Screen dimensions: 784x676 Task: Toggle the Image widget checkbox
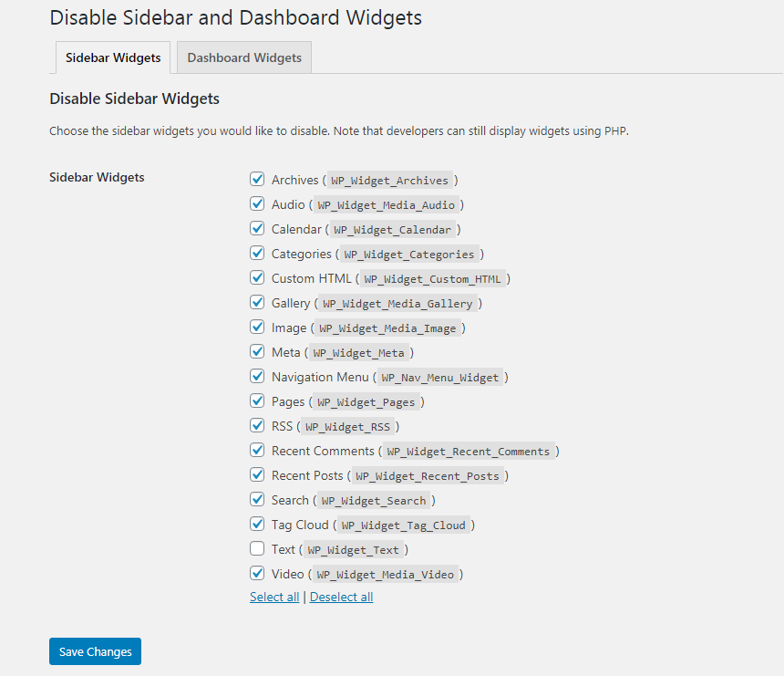[x=257, y=328]
